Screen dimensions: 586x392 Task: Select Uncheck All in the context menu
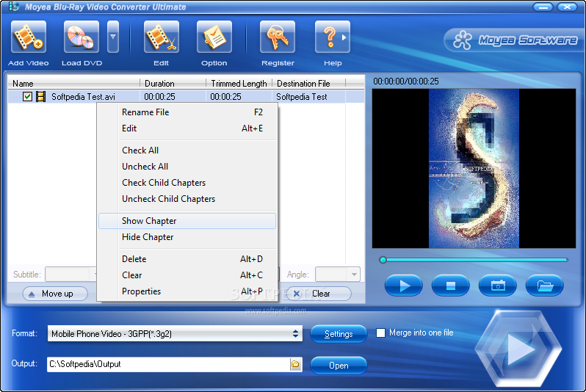pyautogui.click(x=187, y=167)
